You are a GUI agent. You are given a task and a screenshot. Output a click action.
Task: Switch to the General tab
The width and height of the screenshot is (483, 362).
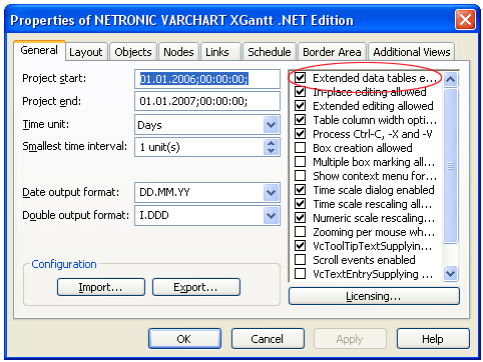point(39,51)
